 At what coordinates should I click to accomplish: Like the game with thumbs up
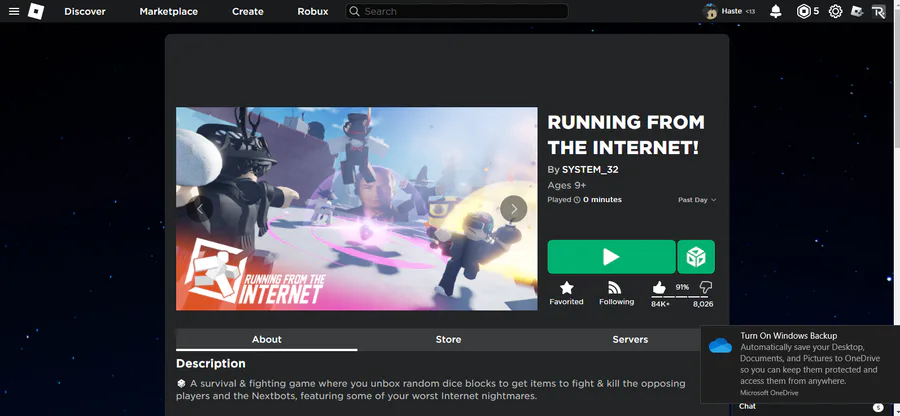[x=659, y=288]
